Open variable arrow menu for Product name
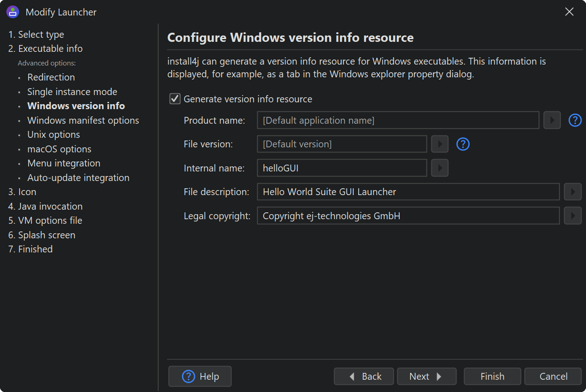The width and height of the screenshot is (586, 392). tap(552, 121)
